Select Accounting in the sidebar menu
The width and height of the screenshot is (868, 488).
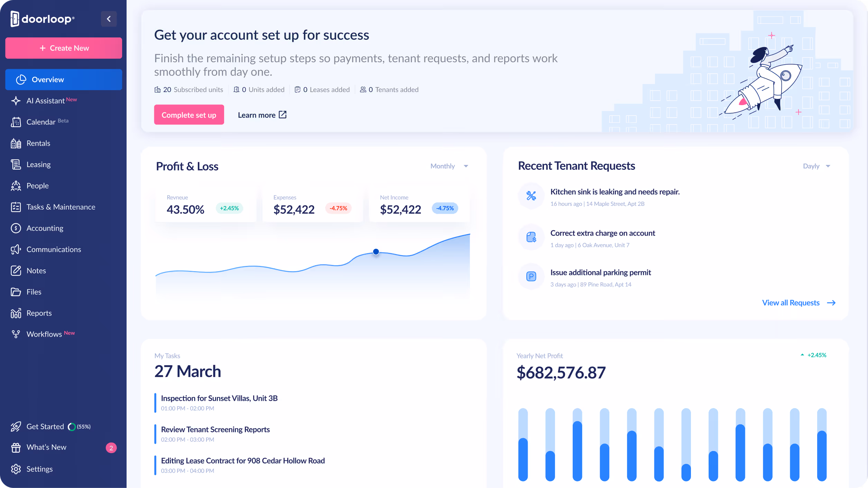(x=45, y=228)
